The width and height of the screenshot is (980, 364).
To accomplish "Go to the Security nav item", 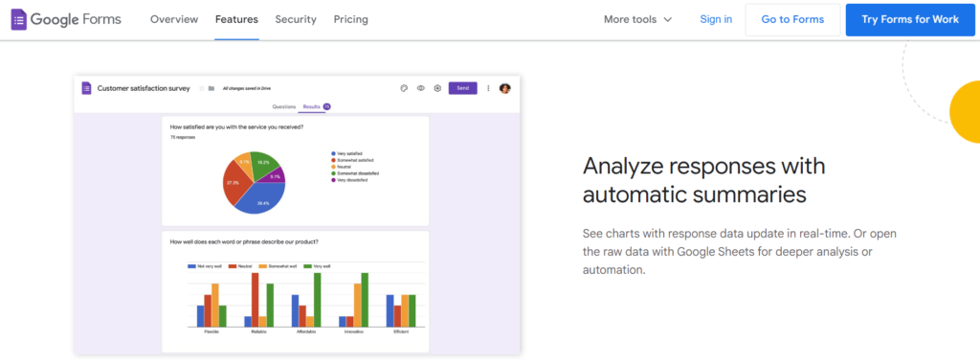I will click(296, 19).
